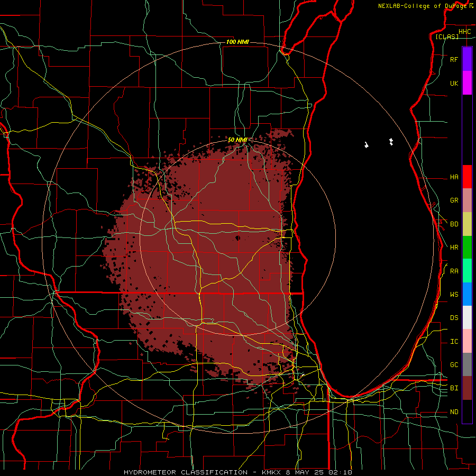The width and height of the screenshot is (476, 476).
Task: Click the bright green RA swatch
Action: (467, 271)
